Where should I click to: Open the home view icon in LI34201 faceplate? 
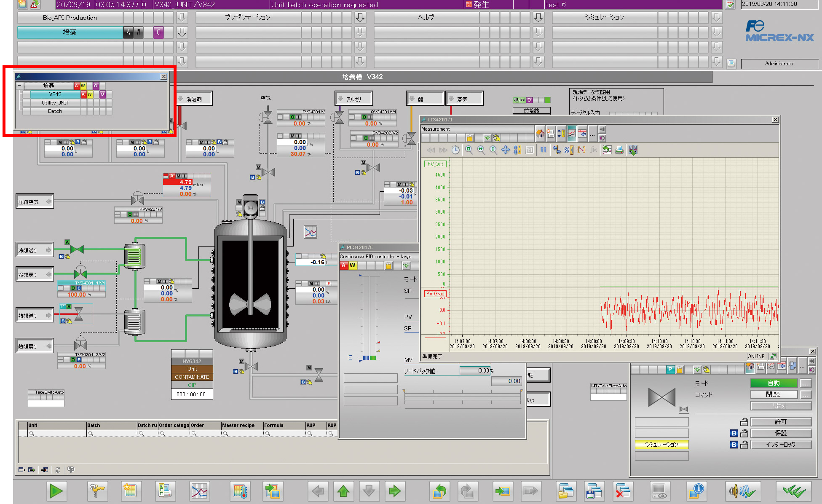540,134
